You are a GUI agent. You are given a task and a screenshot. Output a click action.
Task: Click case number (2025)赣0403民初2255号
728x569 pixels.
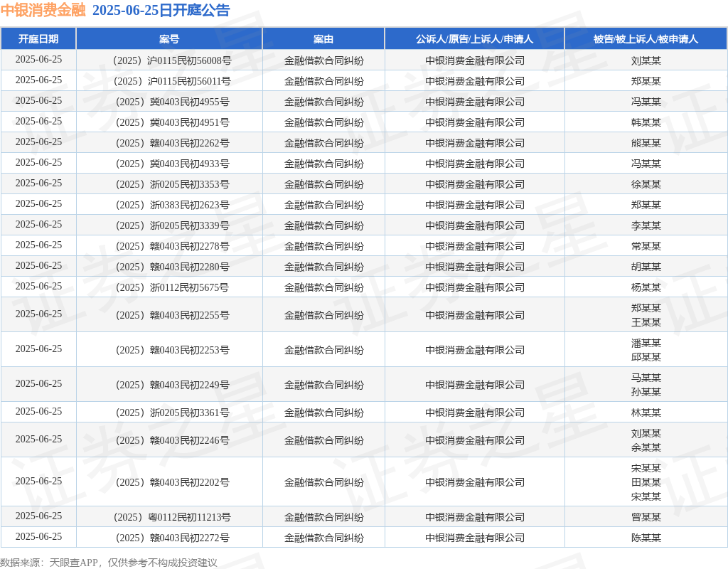(172, 315)
